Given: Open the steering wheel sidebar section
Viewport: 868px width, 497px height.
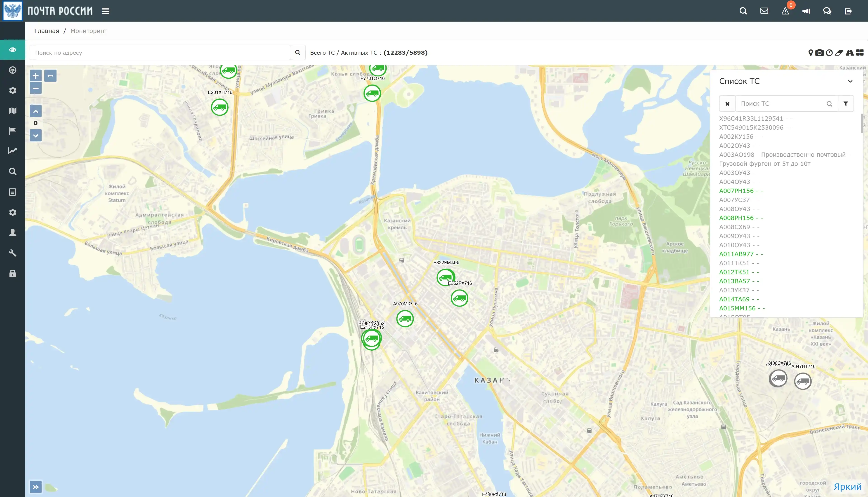Looking at the screenshot, I should [x=13, y=70].
